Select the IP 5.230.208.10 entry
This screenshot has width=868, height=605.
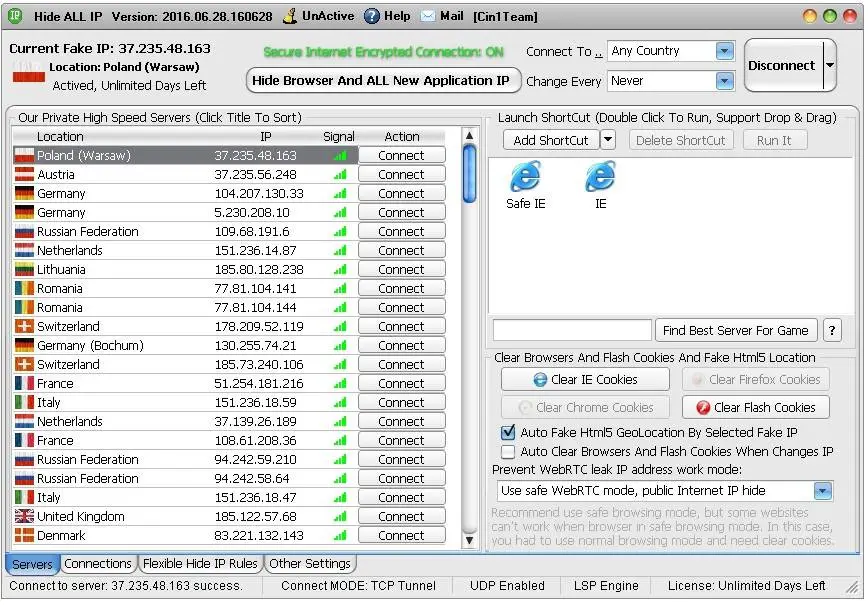[252, 213]
